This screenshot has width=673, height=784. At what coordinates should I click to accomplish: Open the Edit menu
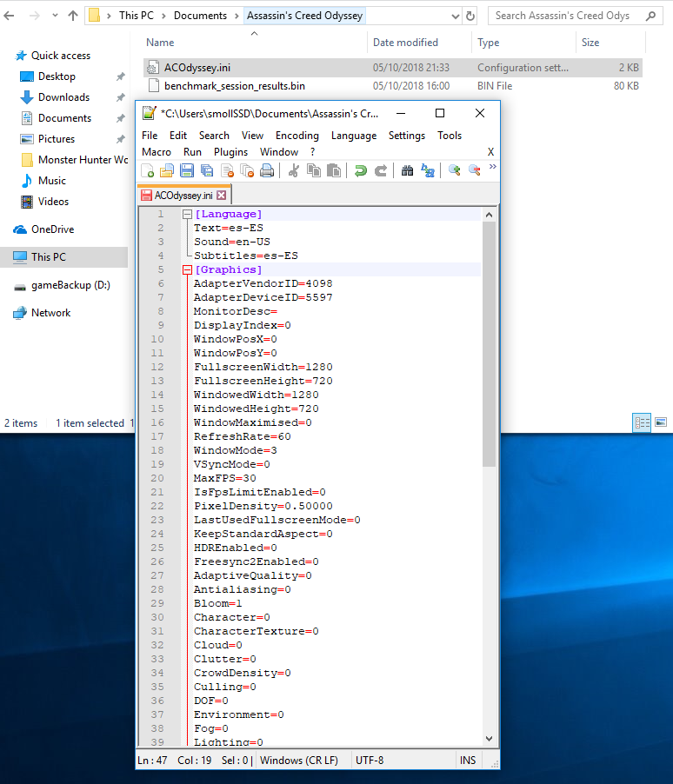(178, 136)
